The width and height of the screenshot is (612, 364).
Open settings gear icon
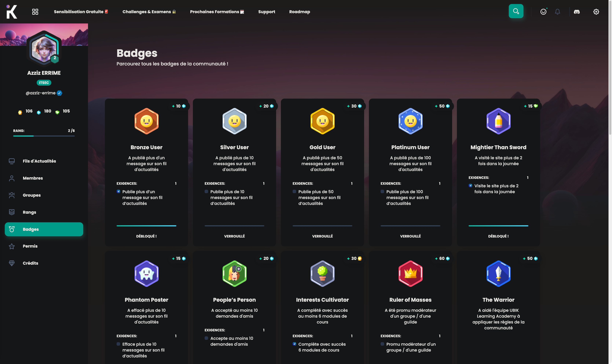pyautogui.click(x=596, y=12)
